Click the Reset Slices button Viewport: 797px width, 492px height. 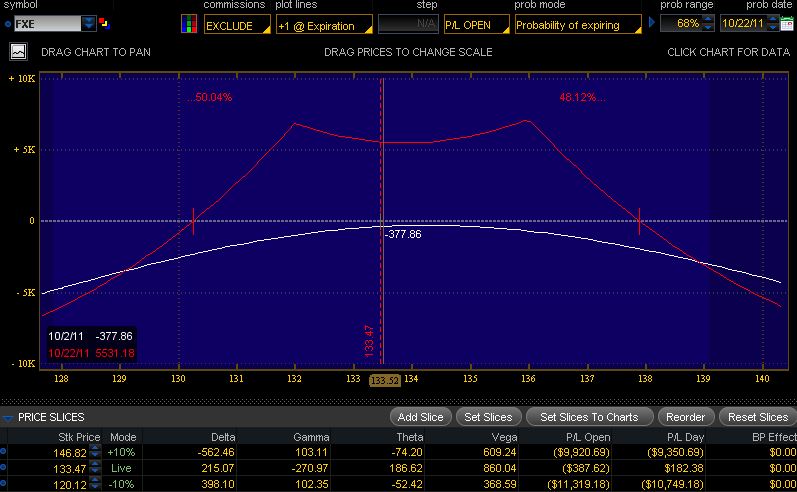pos(758,417)
